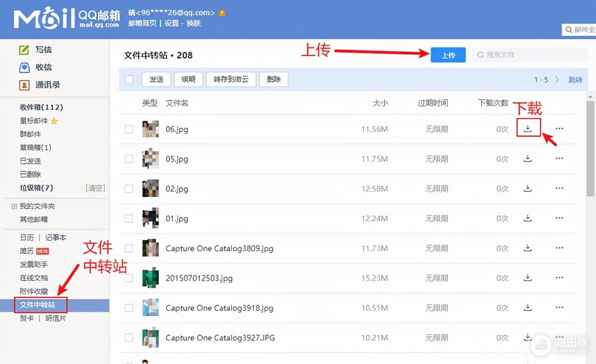596x364 pixels.
Task: Go to next page arrow
Action: 557,80
